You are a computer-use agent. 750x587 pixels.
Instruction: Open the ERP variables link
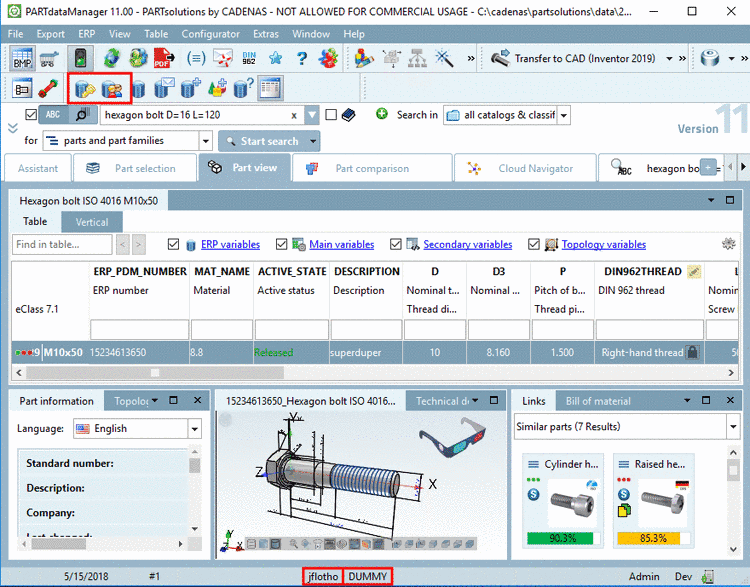(231, 244)
